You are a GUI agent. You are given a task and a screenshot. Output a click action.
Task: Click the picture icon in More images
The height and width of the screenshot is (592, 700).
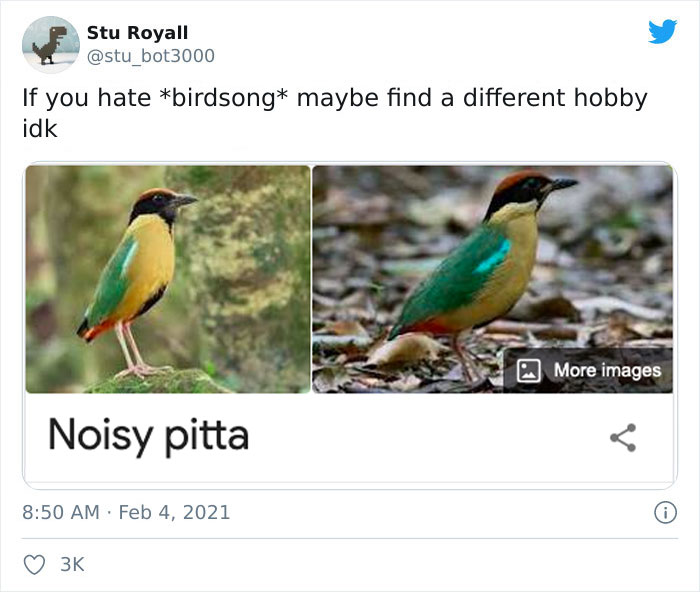[x=529, y=370]
